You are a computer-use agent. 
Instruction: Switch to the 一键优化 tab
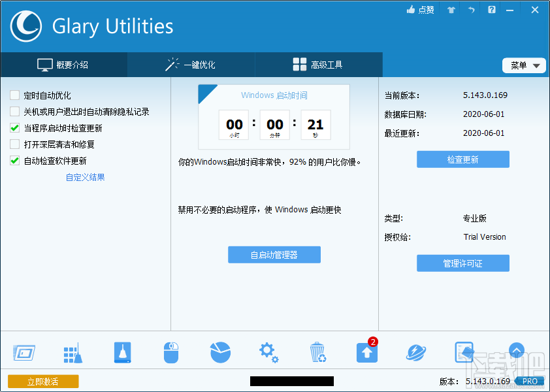[x=189, y=65]
